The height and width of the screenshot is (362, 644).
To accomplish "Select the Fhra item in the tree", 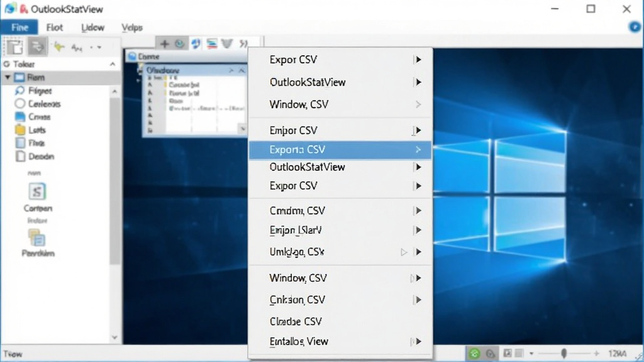I will [x=30, y=143].
